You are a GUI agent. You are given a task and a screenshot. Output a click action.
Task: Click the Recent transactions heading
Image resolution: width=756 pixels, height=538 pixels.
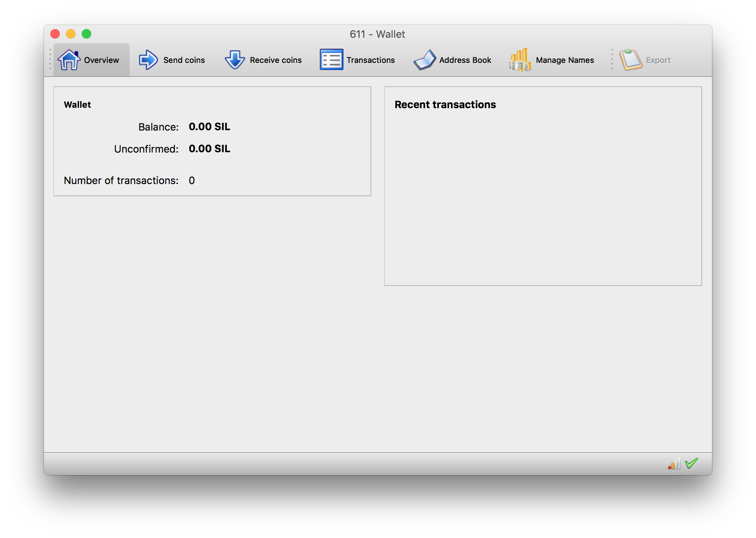point(445,105)
